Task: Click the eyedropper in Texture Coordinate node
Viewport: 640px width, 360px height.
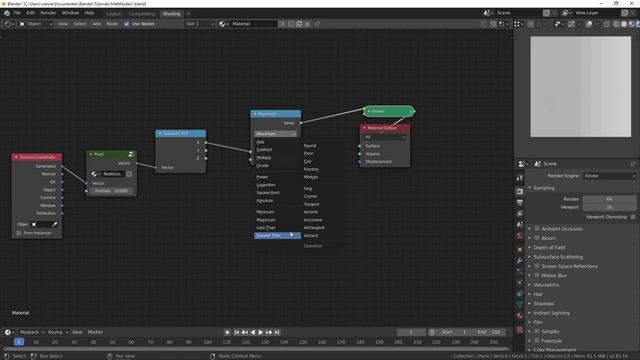Action: tap(55, 224)
